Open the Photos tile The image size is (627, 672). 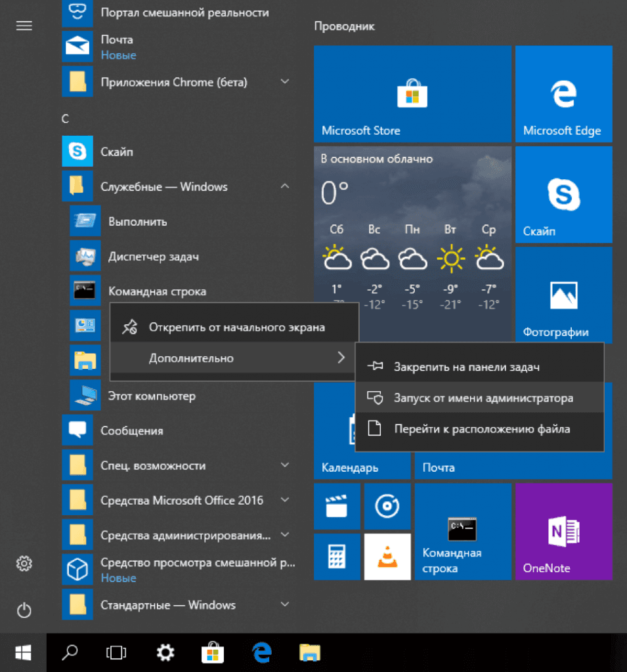pos(563,295)
